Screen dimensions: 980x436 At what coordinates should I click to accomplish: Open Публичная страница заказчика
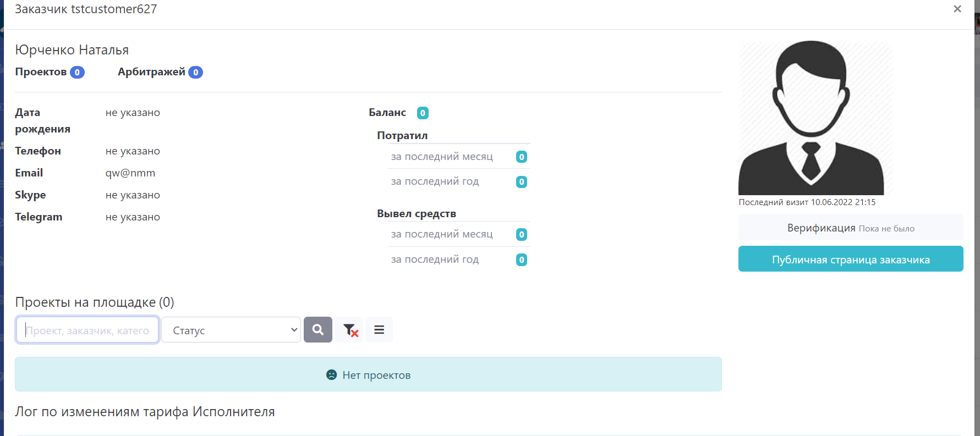point(850,259)
